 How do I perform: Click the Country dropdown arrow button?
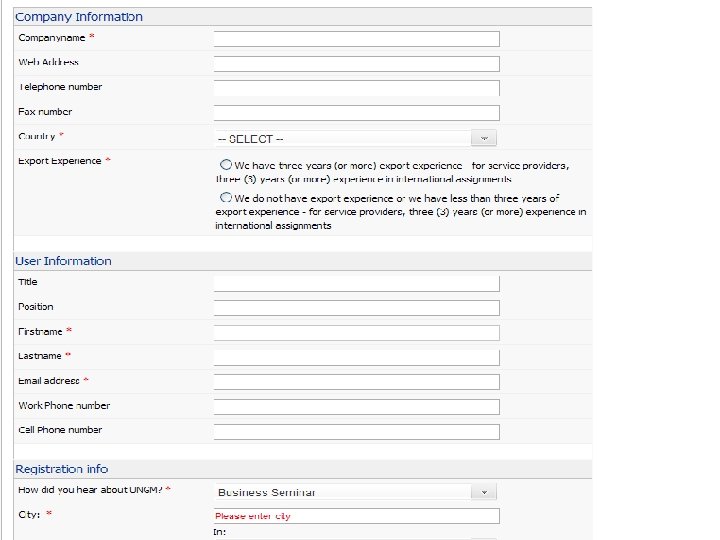point(484,138)
